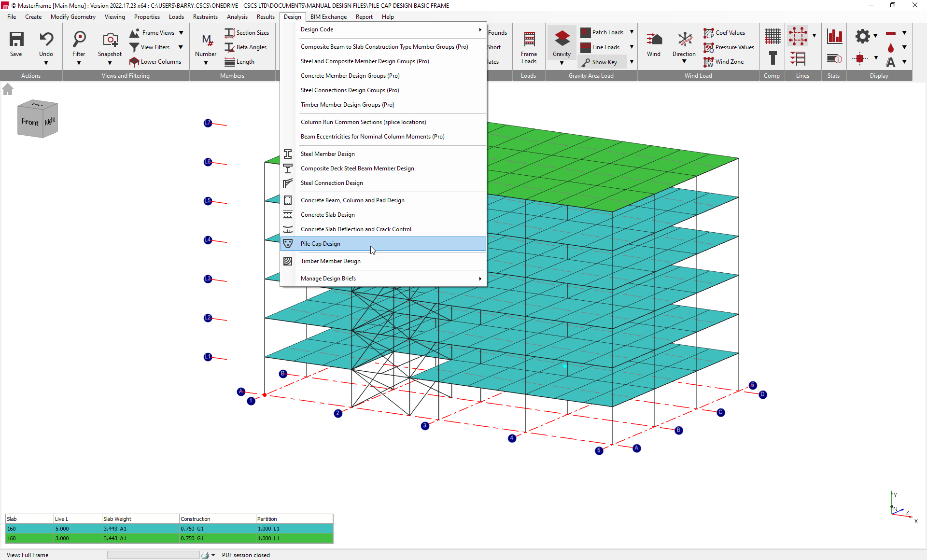Viewport: 927px width, 560px height.
Task: Click the Undo icon
Action: click(46, 39)
